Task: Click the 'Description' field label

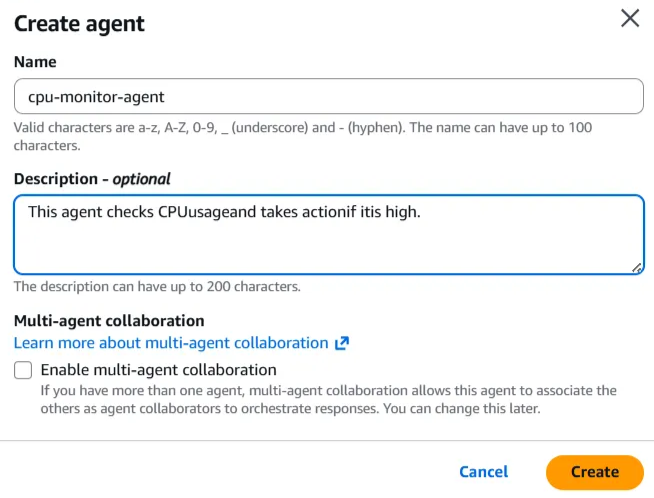Action: (57, 179)
